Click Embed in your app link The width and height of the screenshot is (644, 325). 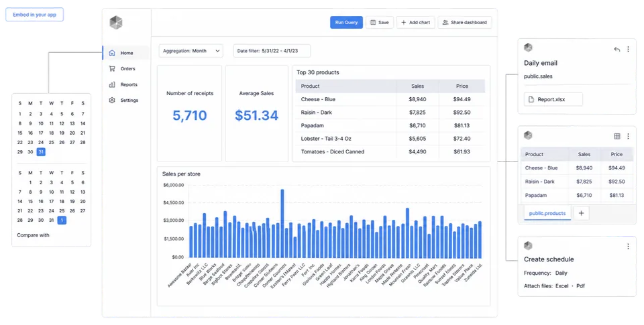pyautogui.click(x=34, y=15)
